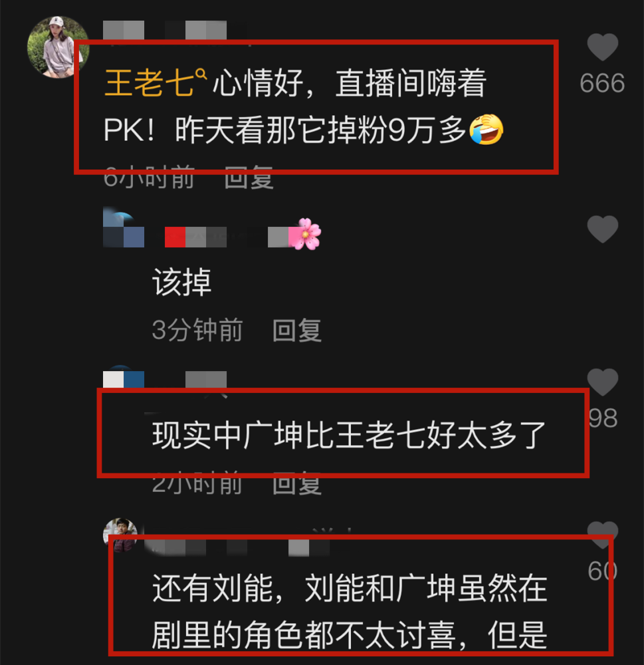Select the comment 现实中广坤比王老七好太多了

click(x=348, y=435)
